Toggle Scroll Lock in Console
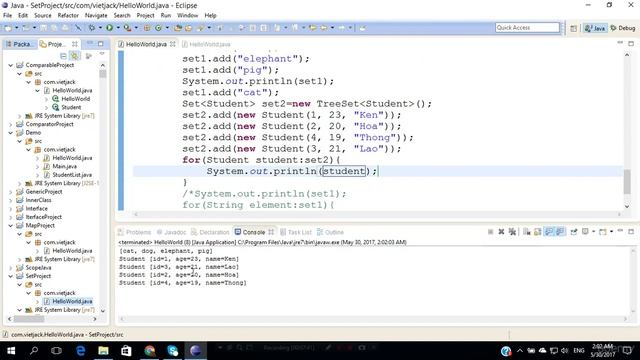The image size is (640, 360). (x=538, y=232)
